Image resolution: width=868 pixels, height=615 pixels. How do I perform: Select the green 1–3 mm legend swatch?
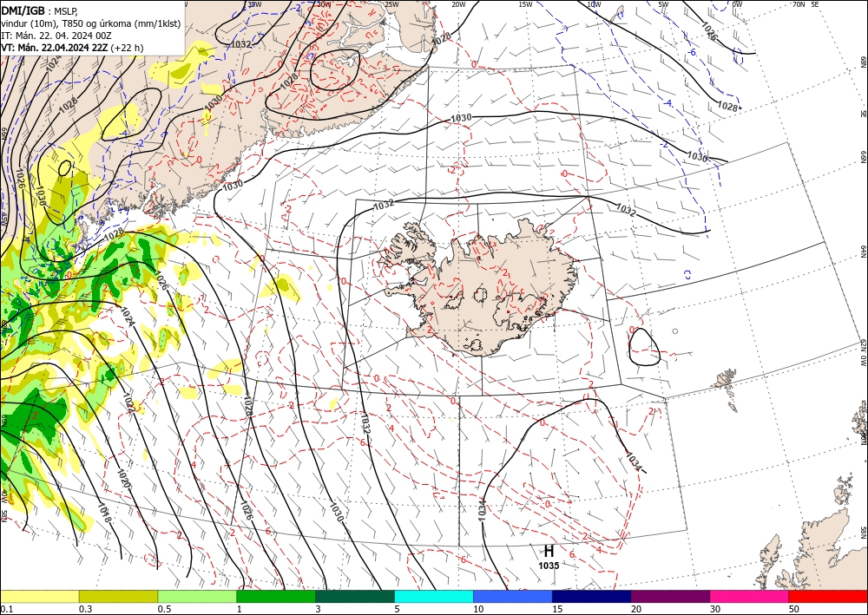point(276,596)
